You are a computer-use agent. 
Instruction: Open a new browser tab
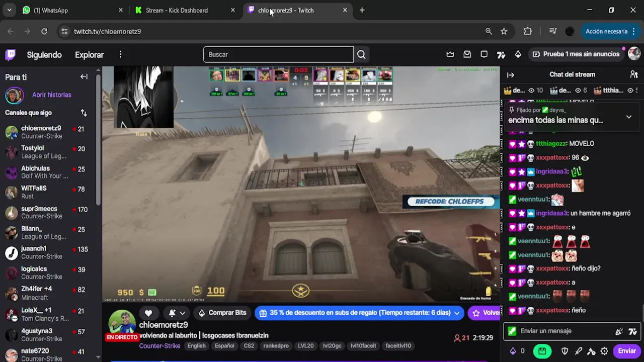pos(362,10)
